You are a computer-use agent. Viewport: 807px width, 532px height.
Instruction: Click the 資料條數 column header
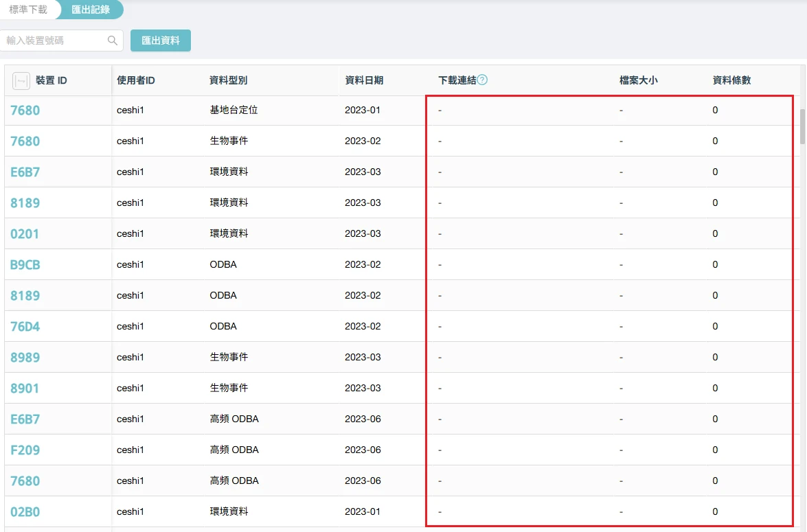(x=731, y=80)
